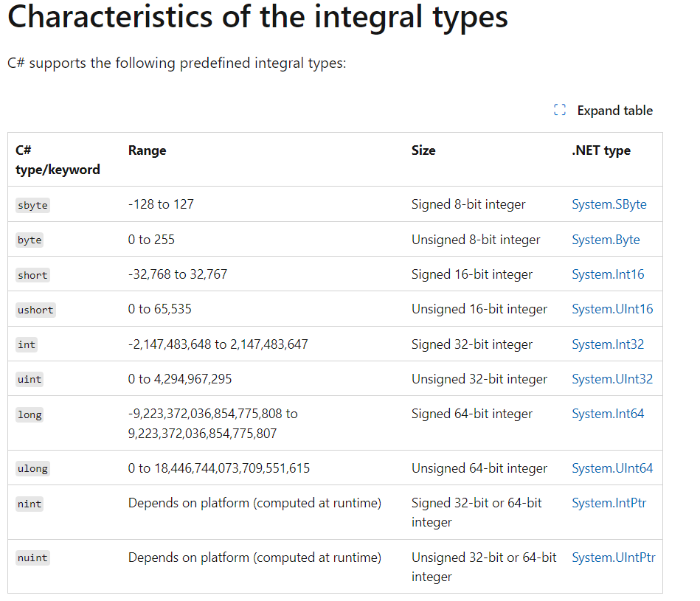Screen dimensions: 700x601
Task: Open the System.SByte link
Action: 609,204
